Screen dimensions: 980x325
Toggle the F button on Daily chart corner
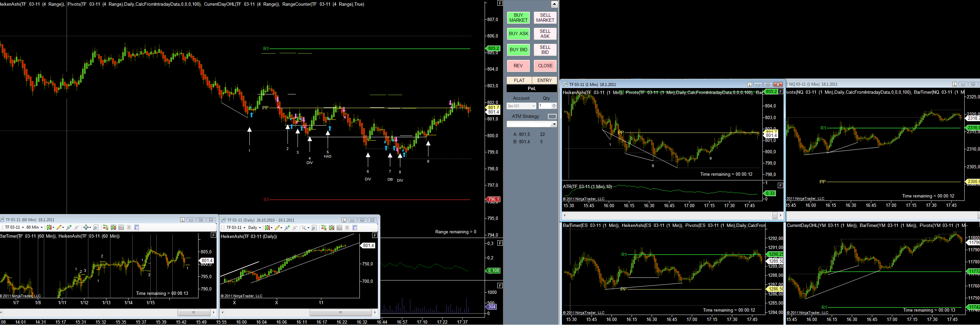click(x=374, y=236)
